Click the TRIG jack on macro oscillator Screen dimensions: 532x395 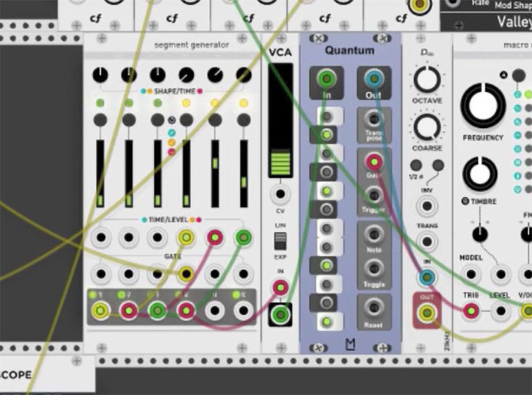click(471, 311)
